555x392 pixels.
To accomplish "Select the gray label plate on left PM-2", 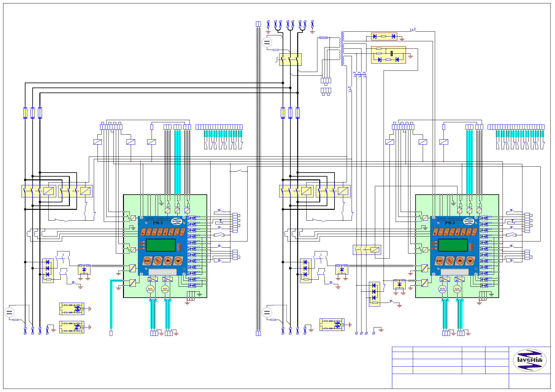I will click(x=162, y=272).
